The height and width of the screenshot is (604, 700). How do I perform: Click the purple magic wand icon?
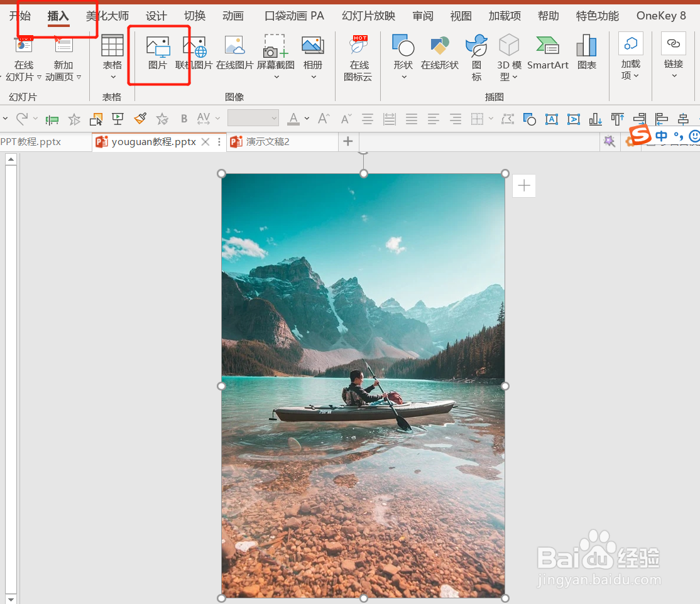tap(609, 141)
